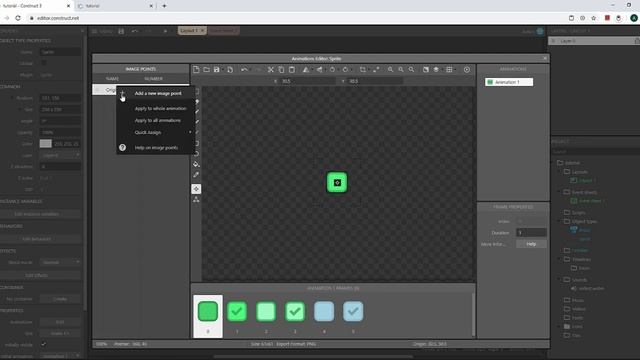Click the animation preview play icon
The height and width of the screenshot is (360, 640).
coord(467,70)
